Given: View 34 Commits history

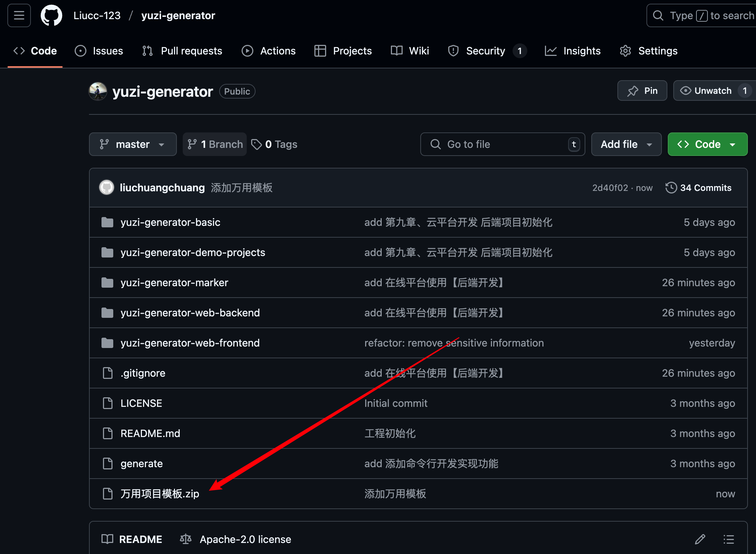Looking at the screenshot, I should [705, 188].
